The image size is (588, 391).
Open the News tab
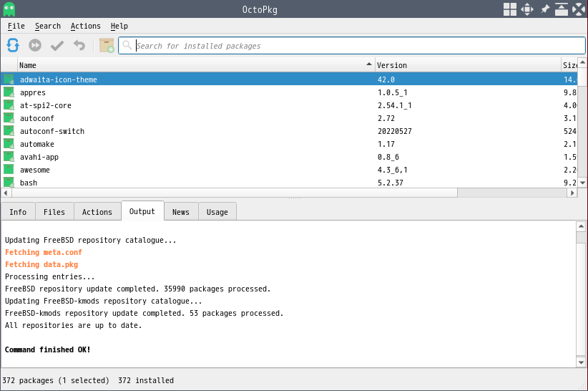(x=181, y=212)
